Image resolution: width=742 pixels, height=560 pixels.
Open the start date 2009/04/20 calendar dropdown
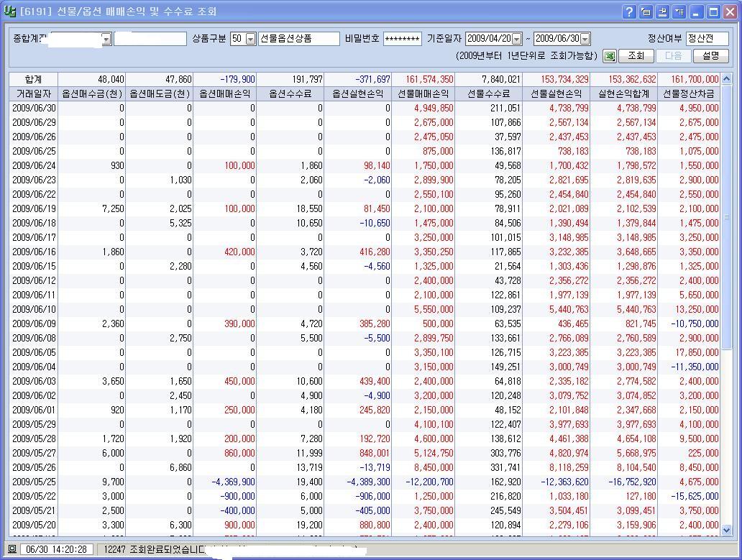[517, 39]
